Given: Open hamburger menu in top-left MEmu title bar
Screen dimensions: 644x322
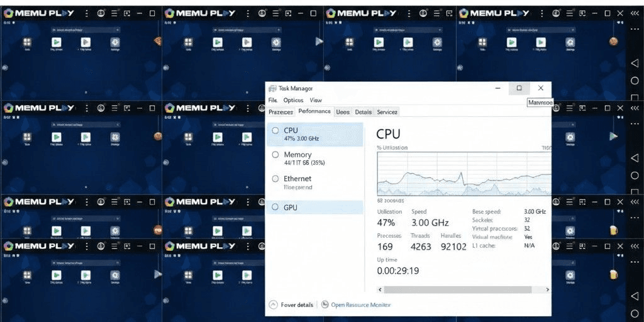Looking at the screenshot, I should tap(114, 13).
